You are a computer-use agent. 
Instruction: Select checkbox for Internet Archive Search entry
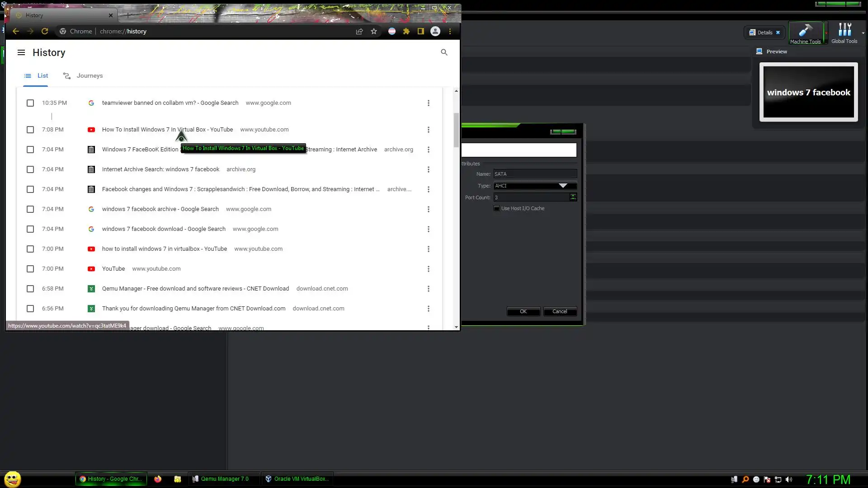[x=30, y=169]
